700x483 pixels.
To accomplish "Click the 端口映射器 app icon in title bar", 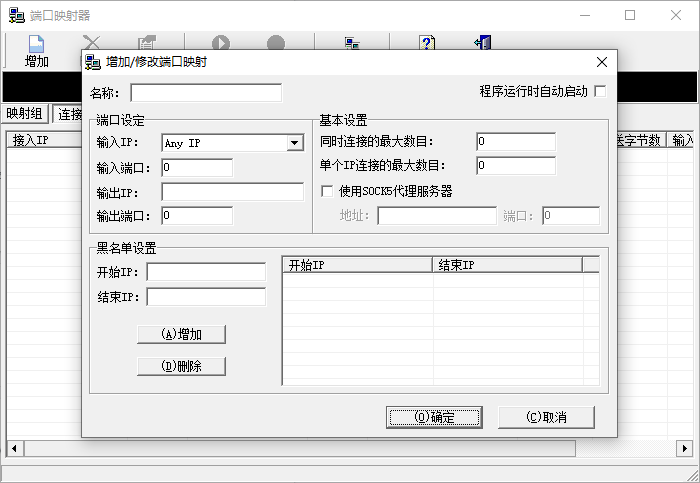I will tap(17, 15).
